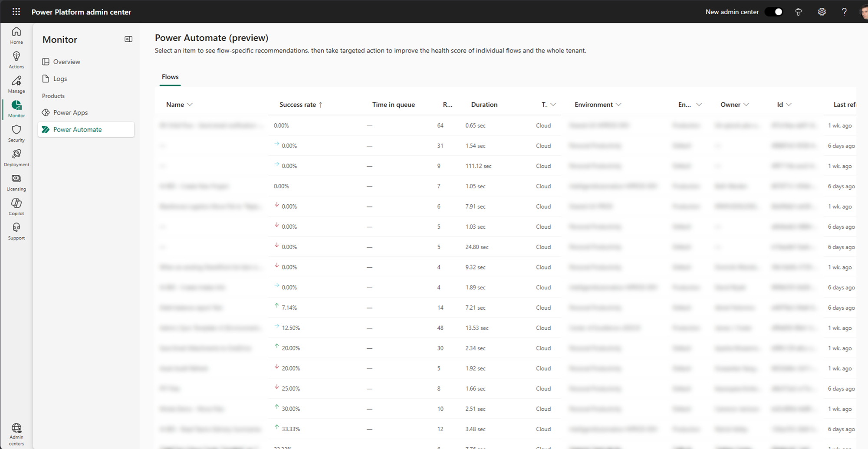Click Duration column header
Screen dimensions: 868x449
(x=484, y=105)
